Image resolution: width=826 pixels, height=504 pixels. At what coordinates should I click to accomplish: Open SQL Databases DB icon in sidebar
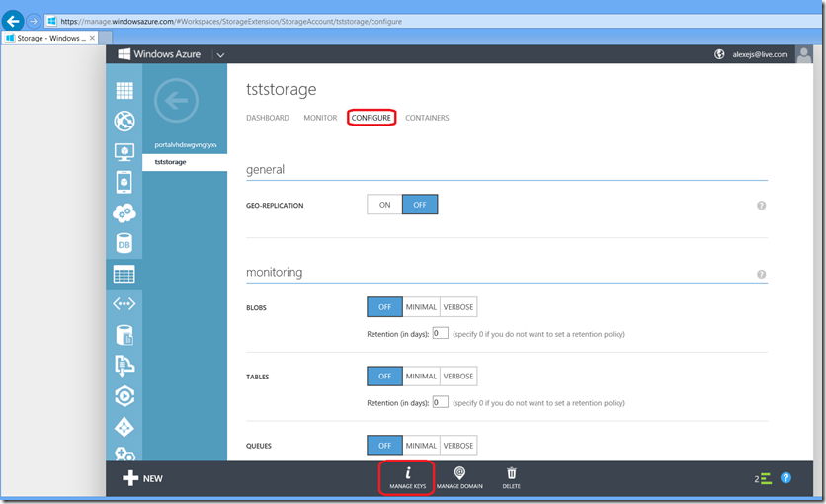tap(124, 243)
